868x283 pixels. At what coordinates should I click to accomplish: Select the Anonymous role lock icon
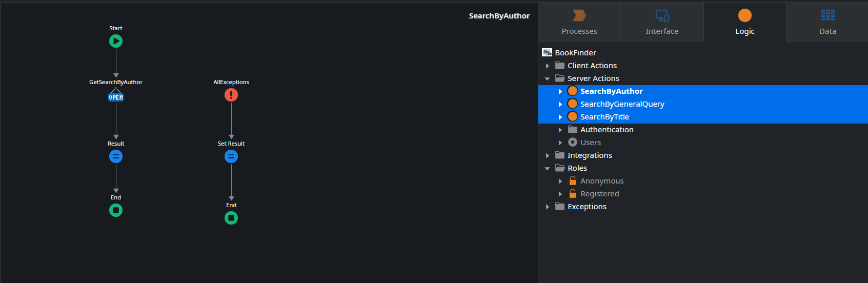[573, 181]
